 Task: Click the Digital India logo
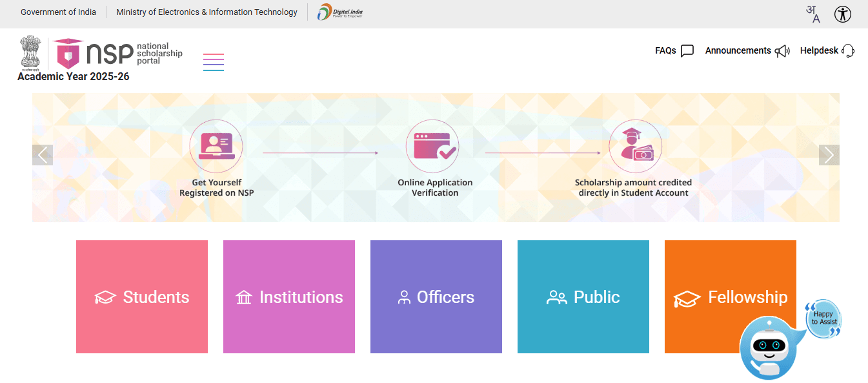point(340,12)
